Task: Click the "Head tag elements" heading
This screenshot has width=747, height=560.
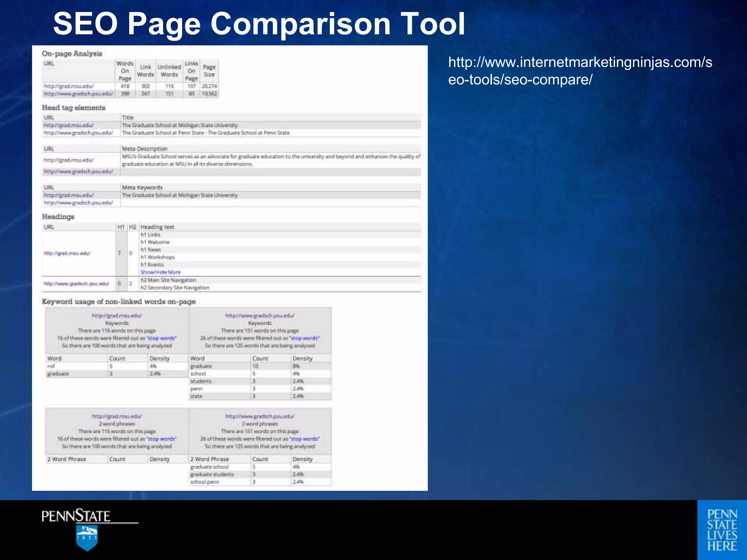Action: coord(73,108)
